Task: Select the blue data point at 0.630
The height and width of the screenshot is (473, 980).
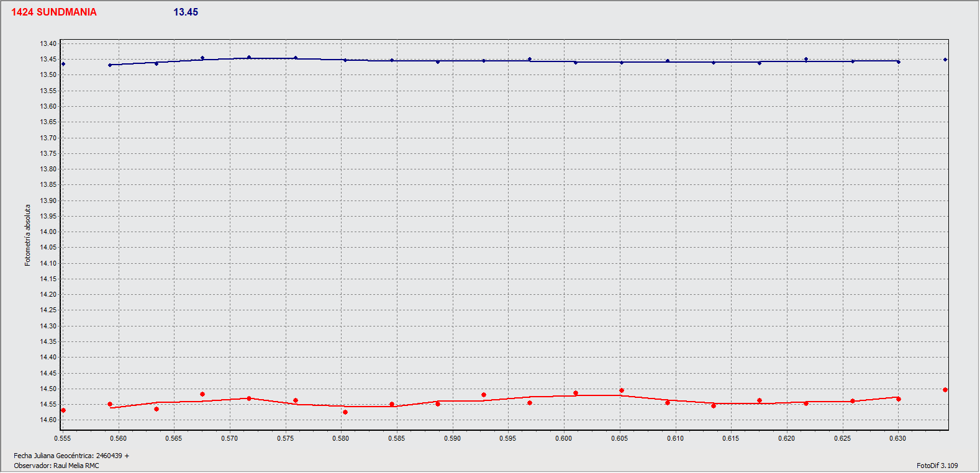Action: 899,62
